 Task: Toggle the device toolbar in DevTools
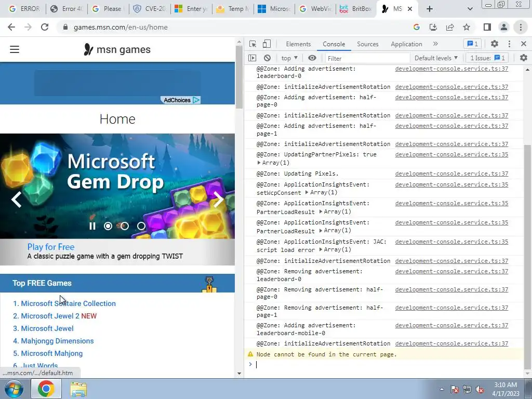click(x=267, y=44)
